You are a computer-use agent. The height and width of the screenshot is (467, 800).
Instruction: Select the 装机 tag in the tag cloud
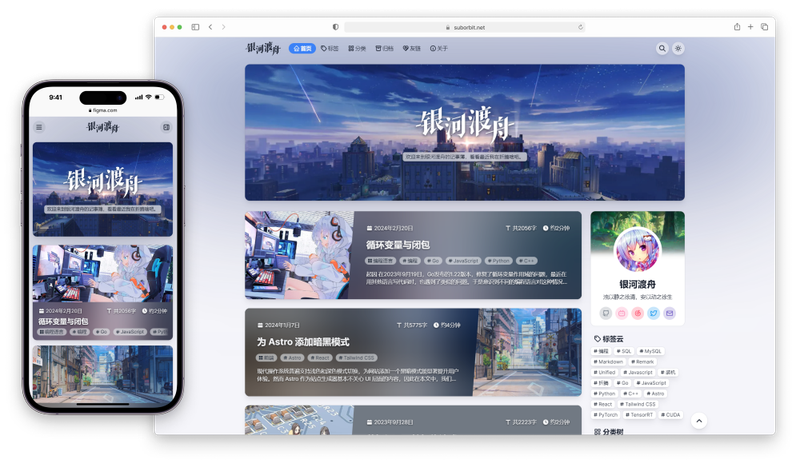[x=668, y=373]
